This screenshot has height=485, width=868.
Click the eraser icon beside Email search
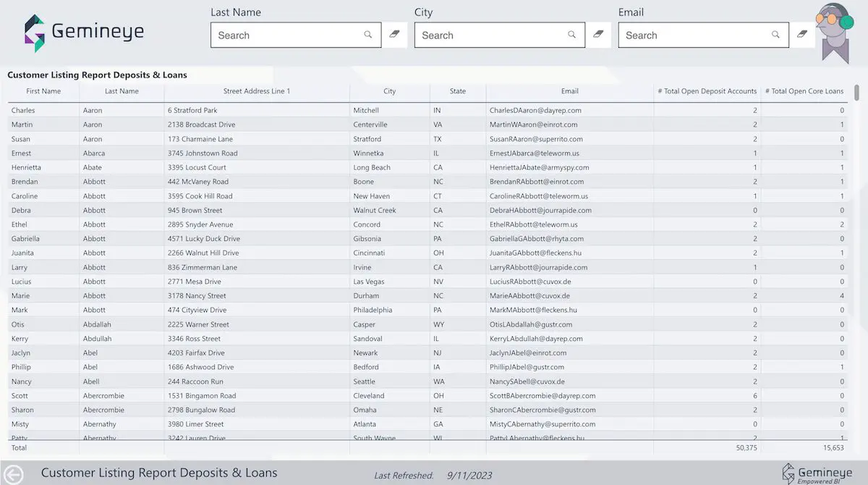[802, 33]
